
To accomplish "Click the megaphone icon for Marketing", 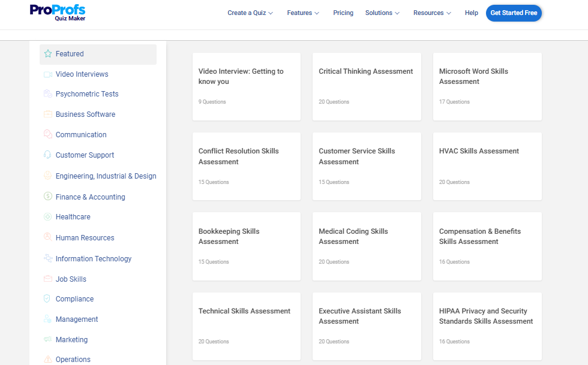I will click(x=48, y=340).
